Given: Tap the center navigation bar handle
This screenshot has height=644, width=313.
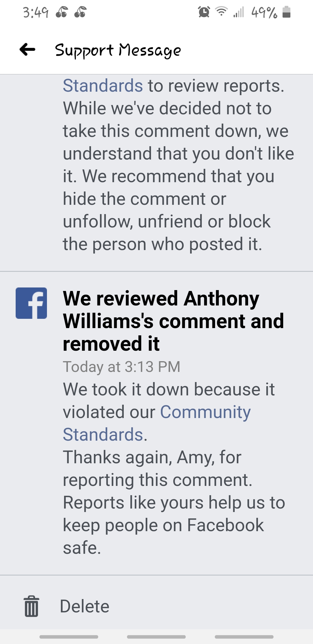Looking at the screenshot, I should [156, 637].
